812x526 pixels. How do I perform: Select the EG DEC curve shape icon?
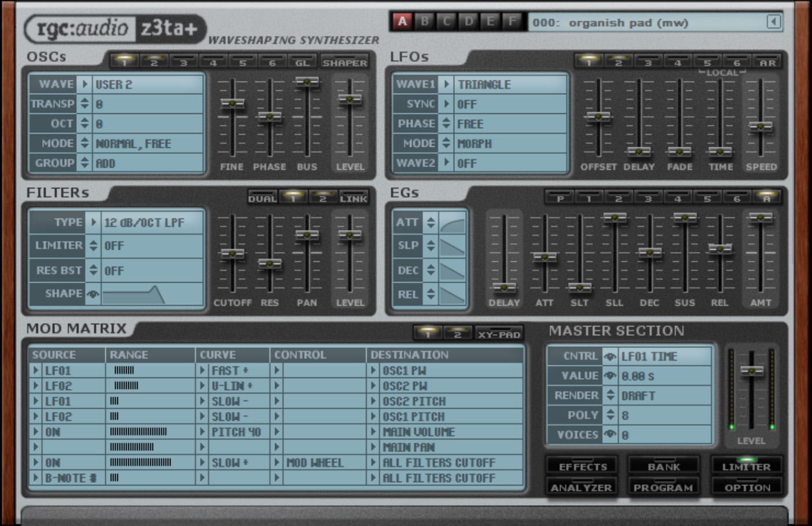453,271
